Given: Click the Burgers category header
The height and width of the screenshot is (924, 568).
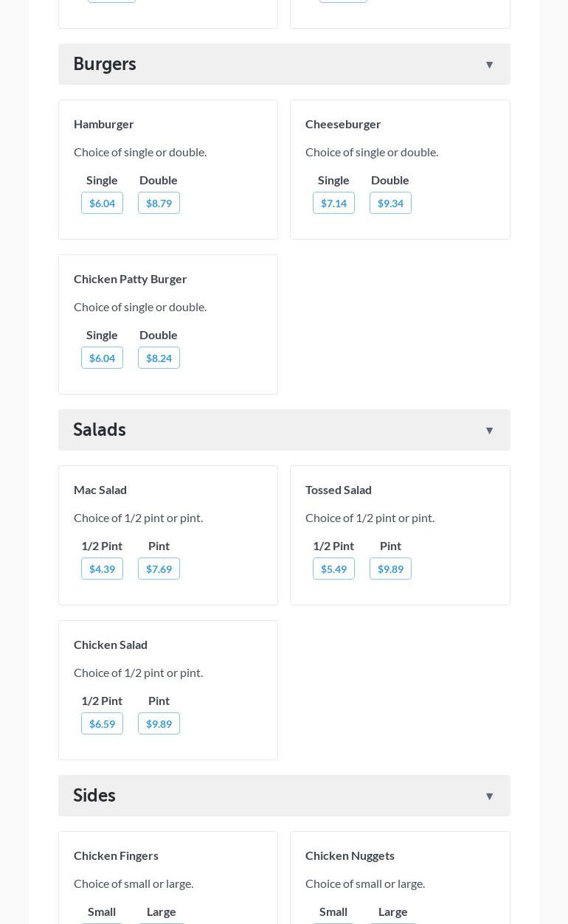Looking at the screenshot, I should click(105, 64).
